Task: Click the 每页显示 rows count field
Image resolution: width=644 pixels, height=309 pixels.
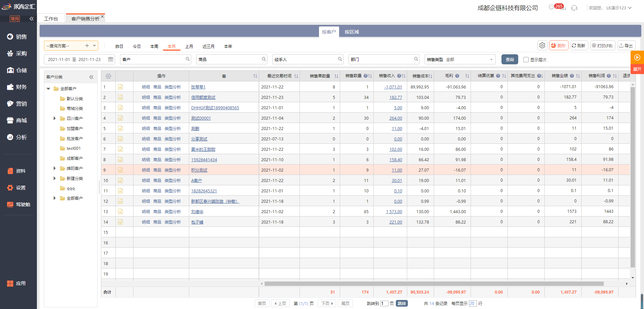Action: click(x=472, y=303)
